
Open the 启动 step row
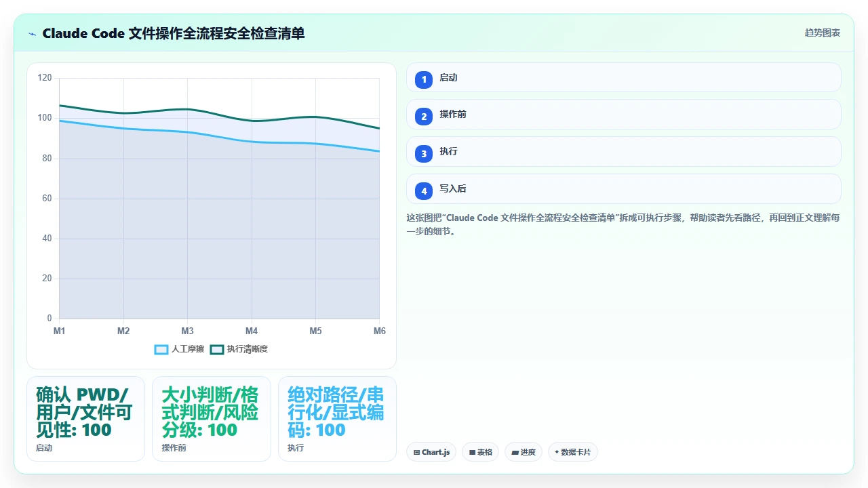pos(624,77)
